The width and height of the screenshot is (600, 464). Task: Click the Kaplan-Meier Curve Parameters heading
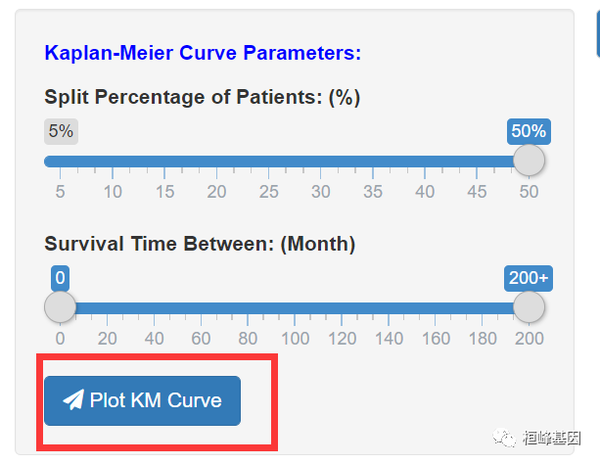click(203, 53)
